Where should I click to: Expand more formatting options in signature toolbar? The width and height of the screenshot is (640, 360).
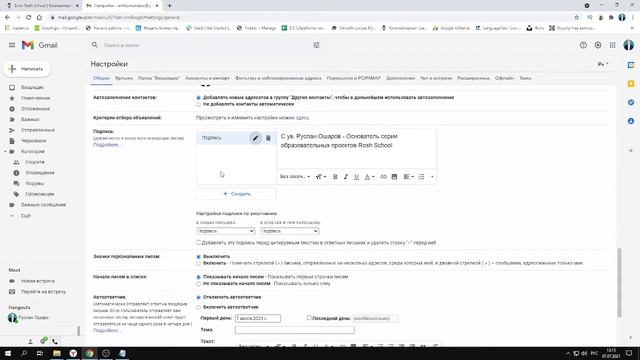point(432,176)
